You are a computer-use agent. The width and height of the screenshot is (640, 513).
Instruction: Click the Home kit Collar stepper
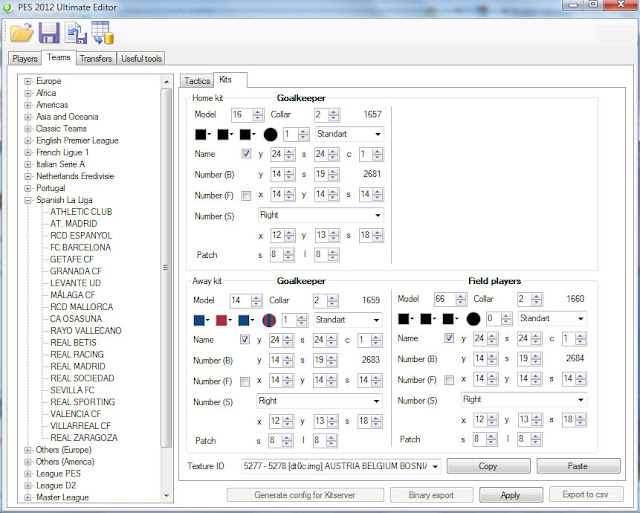333,115
